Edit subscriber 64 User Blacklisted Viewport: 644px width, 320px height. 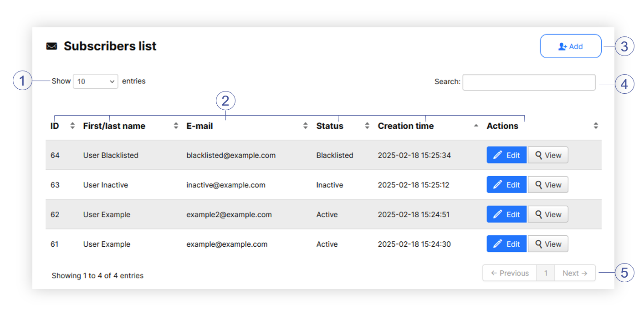pyautogui.click(x=506, y=155)
